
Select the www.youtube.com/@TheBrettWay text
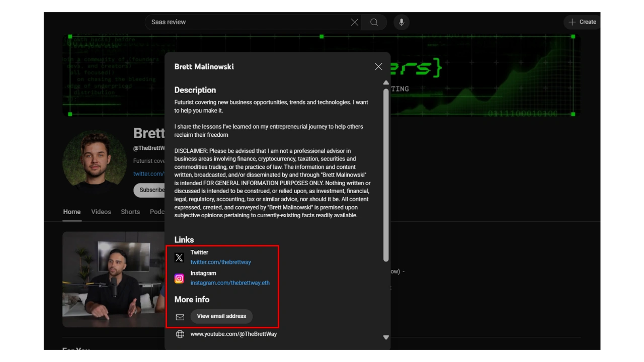pos(233,334)
